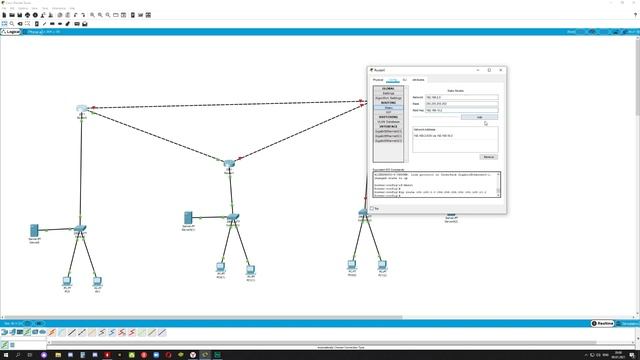This screenshot has height=360, width=640.
Task: Add the static route with Add button
Action: (x=479, y=117)
